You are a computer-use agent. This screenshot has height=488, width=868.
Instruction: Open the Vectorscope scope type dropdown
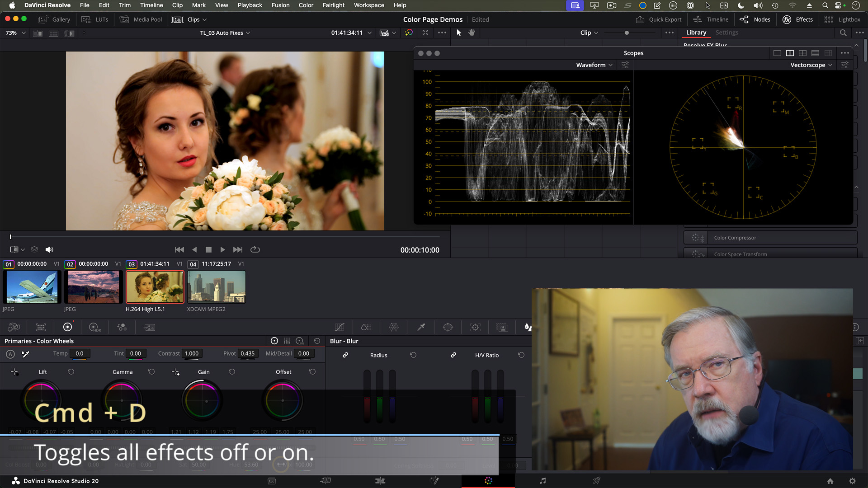[x=811, y=65]
